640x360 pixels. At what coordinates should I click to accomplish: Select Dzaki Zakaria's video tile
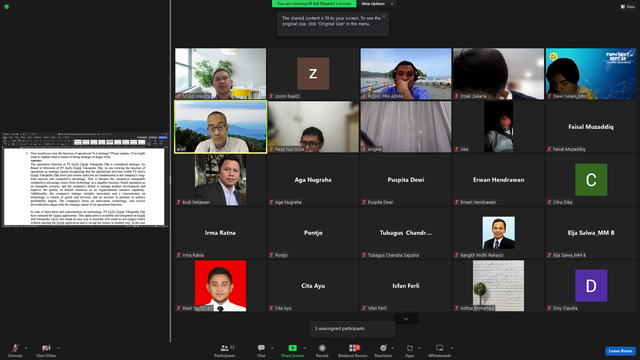pyautogui.click(x=498, y=74)
